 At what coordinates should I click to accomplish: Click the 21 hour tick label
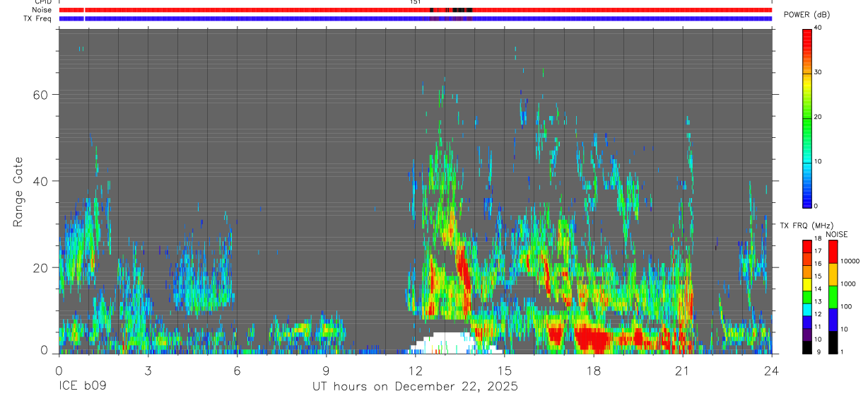click(683, 370)
